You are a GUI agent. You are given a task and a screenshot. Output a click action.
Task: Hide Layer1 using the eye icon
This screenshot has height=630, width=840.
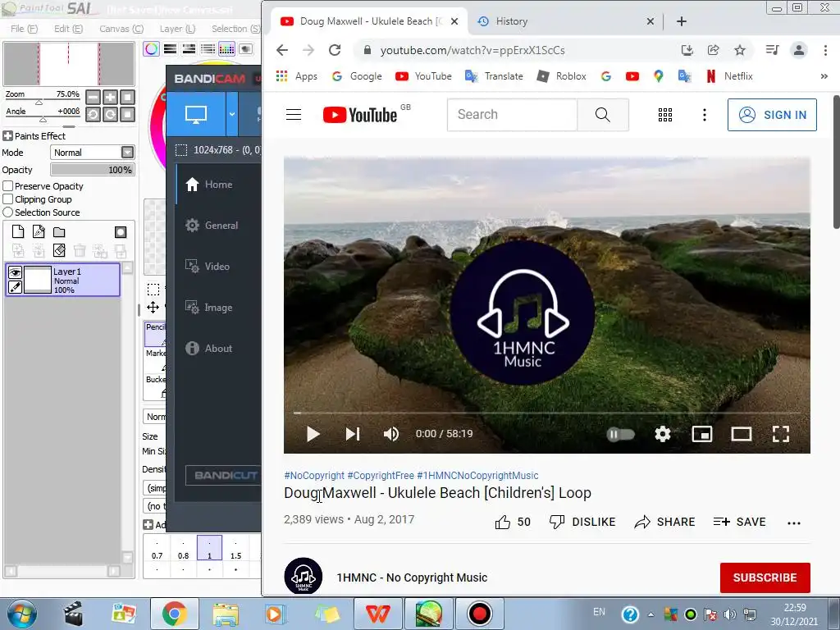(x=15, y=272)
